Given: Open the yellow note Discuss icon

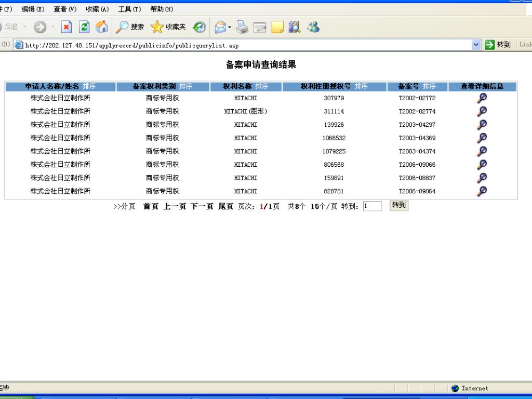Looking at the screenshot, I should 277,27.
